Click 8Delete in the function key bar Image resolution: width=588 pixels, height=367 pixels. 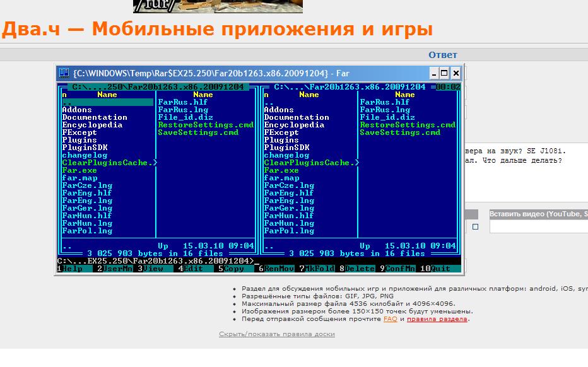(x=357, y=269)
